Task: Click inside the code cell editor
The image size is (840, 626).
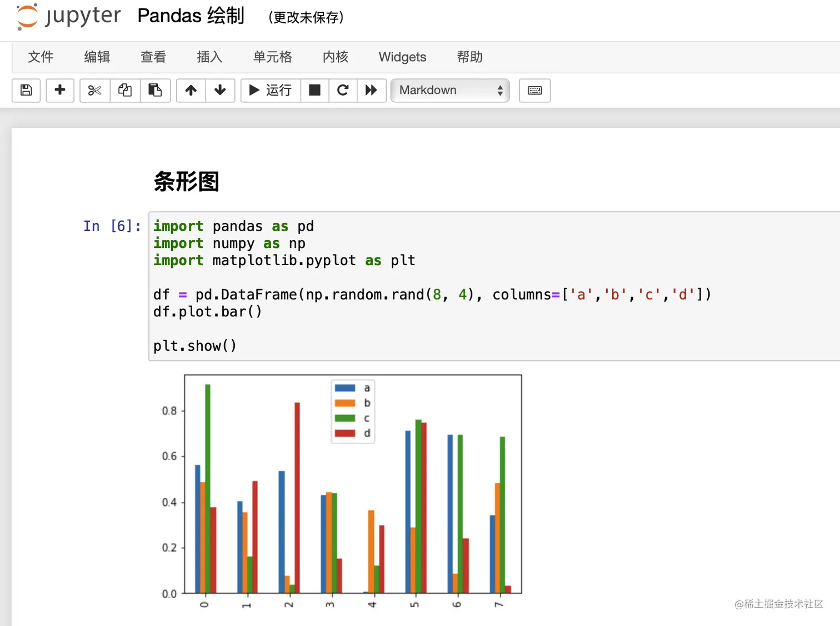Action: pos(494,286)
